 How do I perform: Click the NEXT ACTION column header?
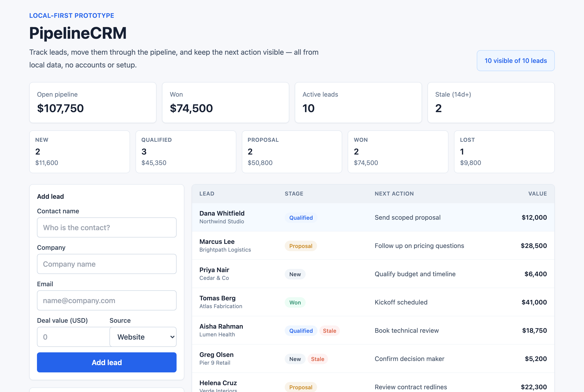click(394, 194)
